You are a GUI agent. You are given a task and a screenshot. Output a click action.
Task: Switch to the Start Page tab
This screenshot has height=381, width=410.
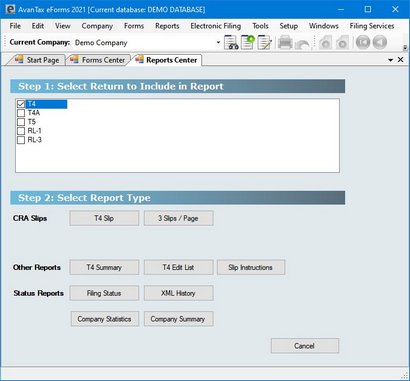tap(37, 60)
